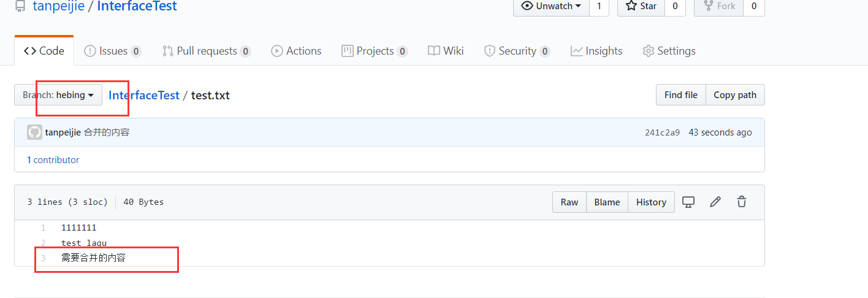868x298 pixels.
Task: Go to the Actions tab
Action: coord(297,51)
